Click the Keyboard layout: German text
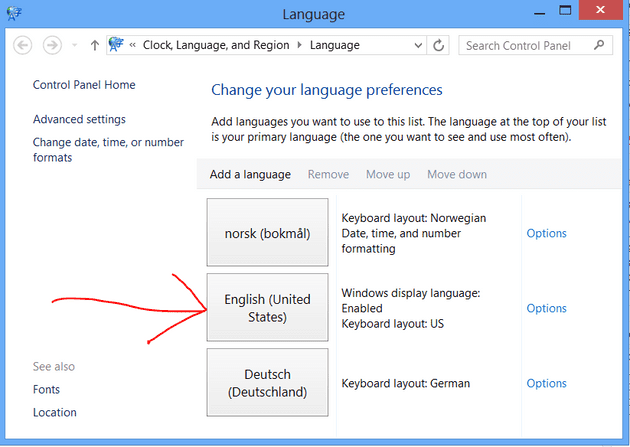Screen dimensions: 630x447 click(x=405, y=384)
